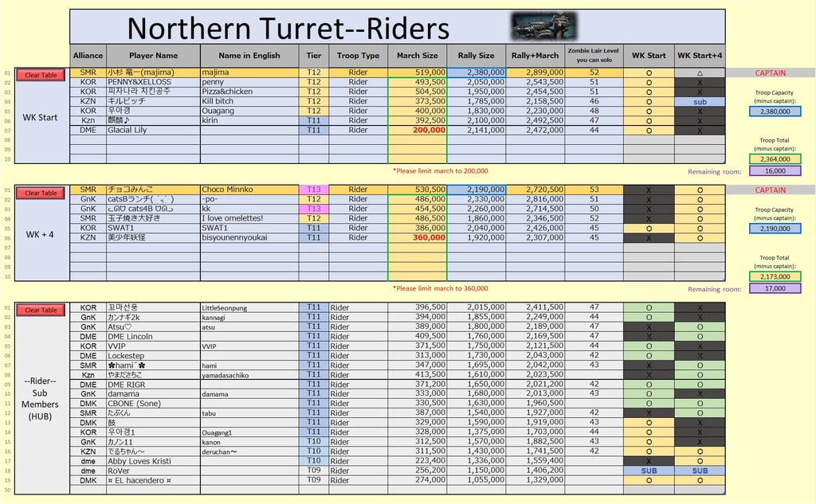Click the 'Glacial Lily' player name cell
816x504 pixels.
point(153,130)
